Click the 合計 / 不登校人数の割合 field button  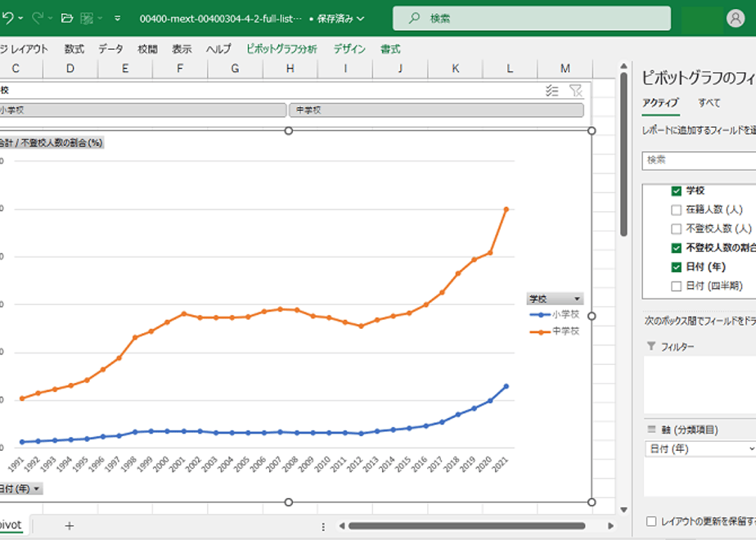click(52, 142)
